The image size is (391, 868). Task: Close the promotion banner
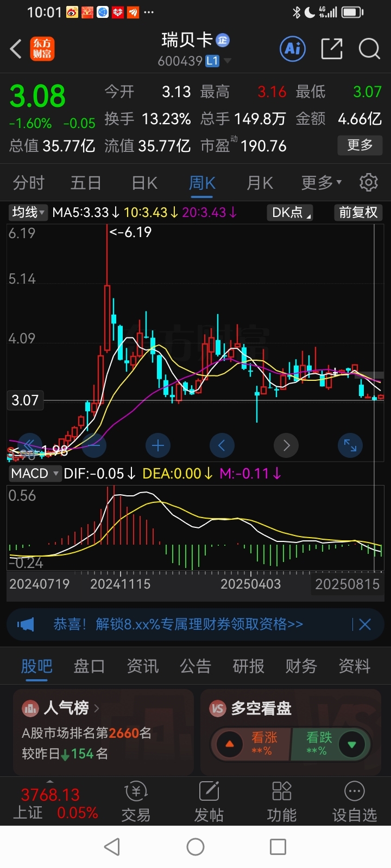tap(365, 624)
